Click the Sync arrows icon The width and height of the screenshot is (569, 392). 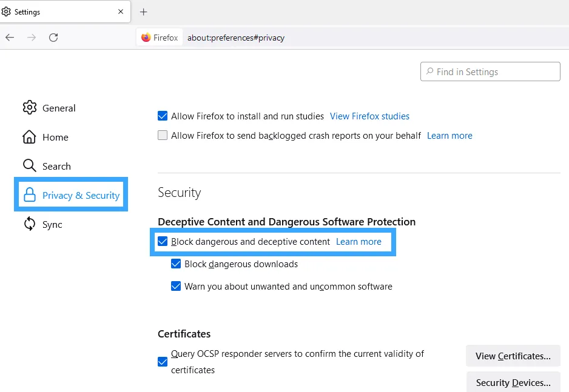(x=30, y=224)
